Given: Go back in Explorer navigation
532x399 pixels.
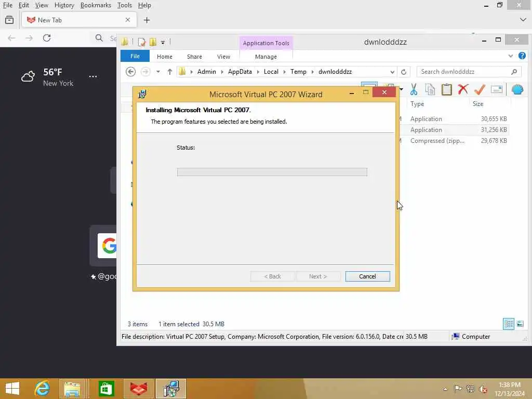Looking at the screenshot, I should click(x=130, y=72).
